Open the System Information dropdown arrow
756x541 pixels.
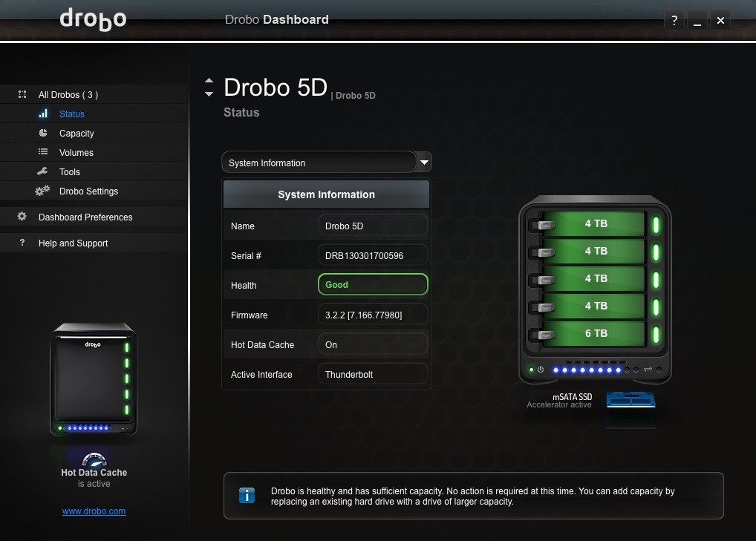(x=424, y=163)
